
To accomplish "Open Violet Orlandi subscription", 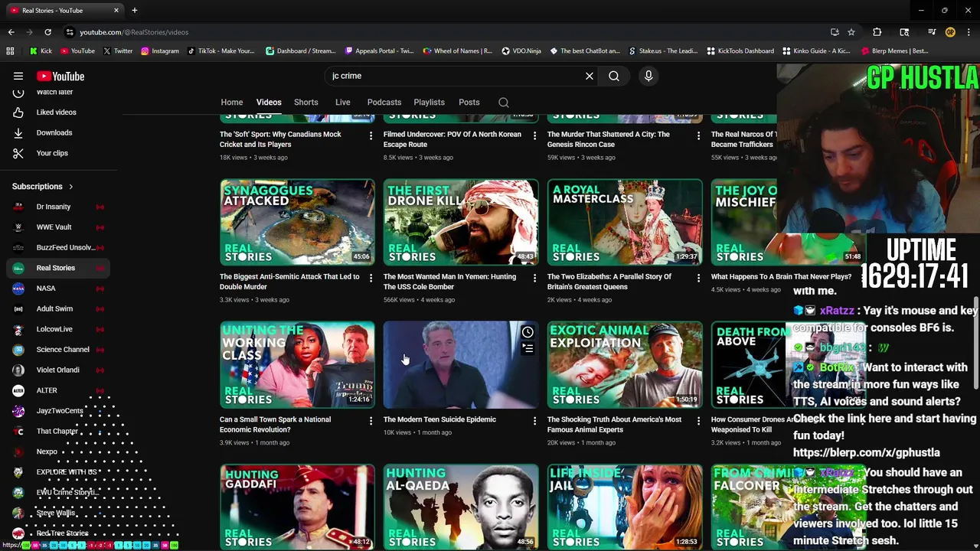I will pos(57,370).
